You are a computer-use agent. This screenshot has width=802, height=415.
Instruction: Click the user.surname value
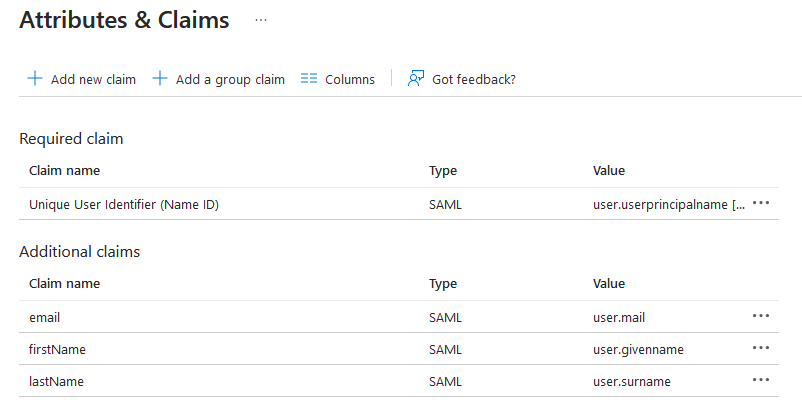pos(632,382)
